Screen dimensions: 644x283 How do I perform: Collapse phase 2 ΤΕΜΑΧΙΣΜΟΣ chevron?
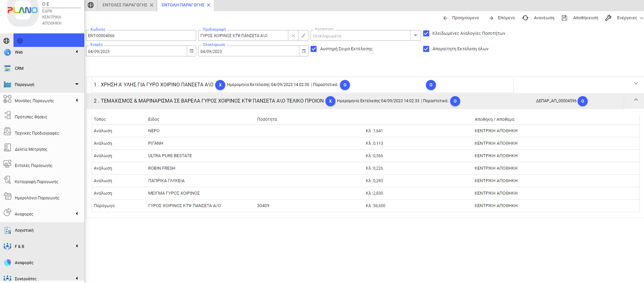[x=636, y=100]
